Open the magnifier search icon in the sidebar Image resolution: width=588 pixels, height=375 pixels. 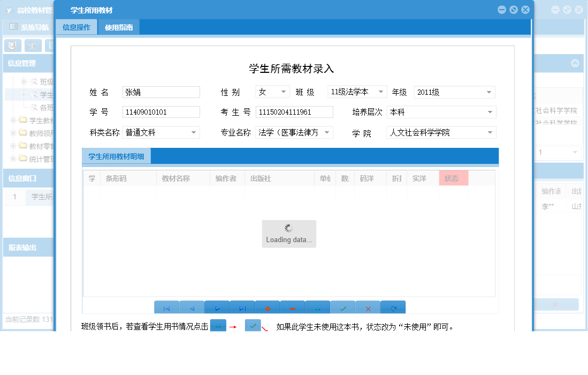click(12, 46)
